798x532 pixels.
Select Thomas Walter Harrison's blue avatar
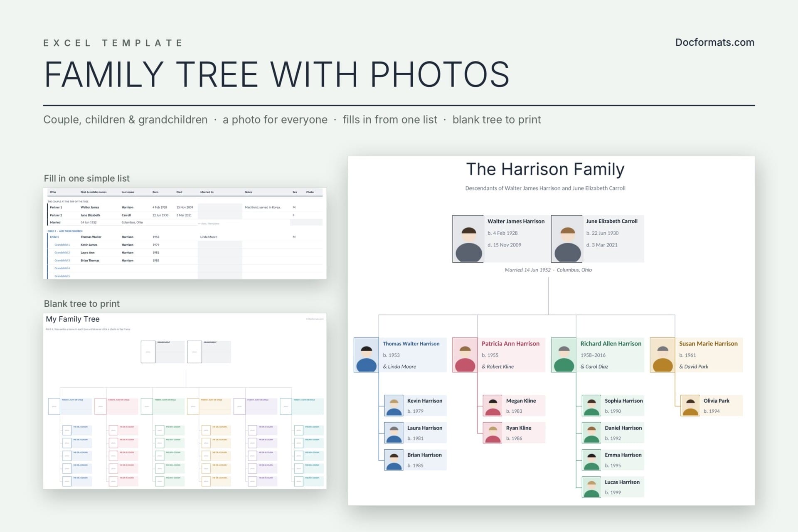coord(366,355)
